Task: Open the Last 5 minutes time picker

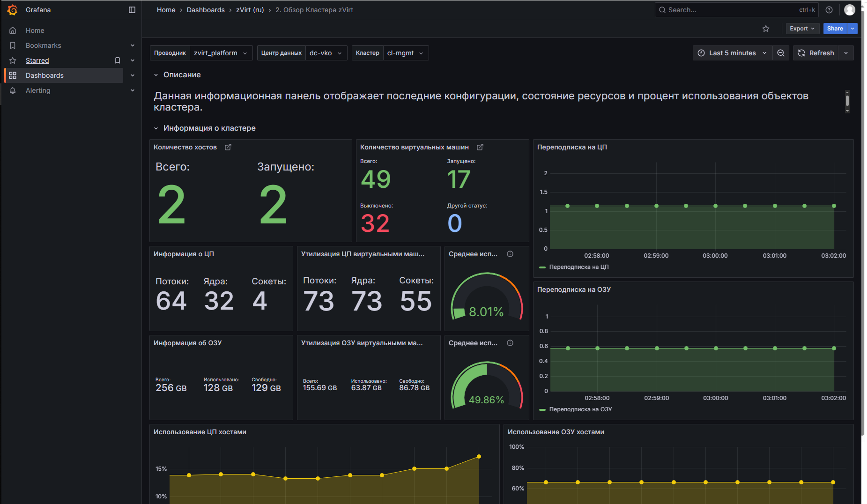Action: click(732, 53)
